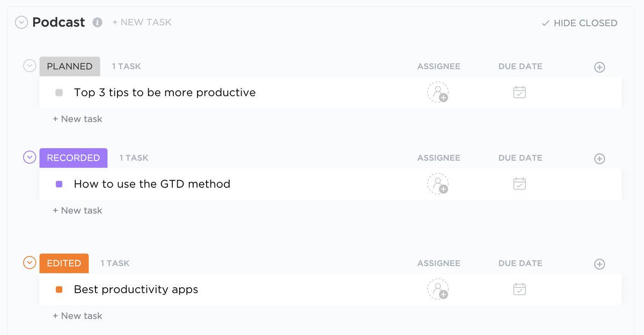Change the purple status square of GTD method

(x=59, y=184)
